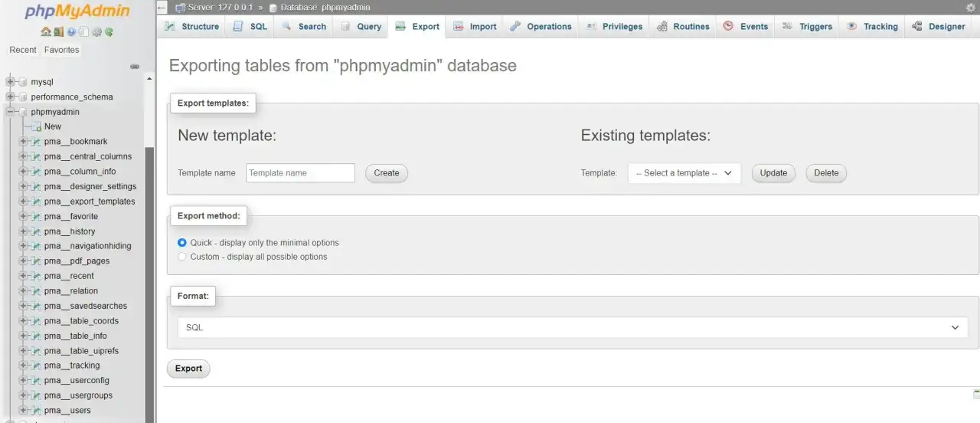Click table icon beside pma__history

[36, 231]
